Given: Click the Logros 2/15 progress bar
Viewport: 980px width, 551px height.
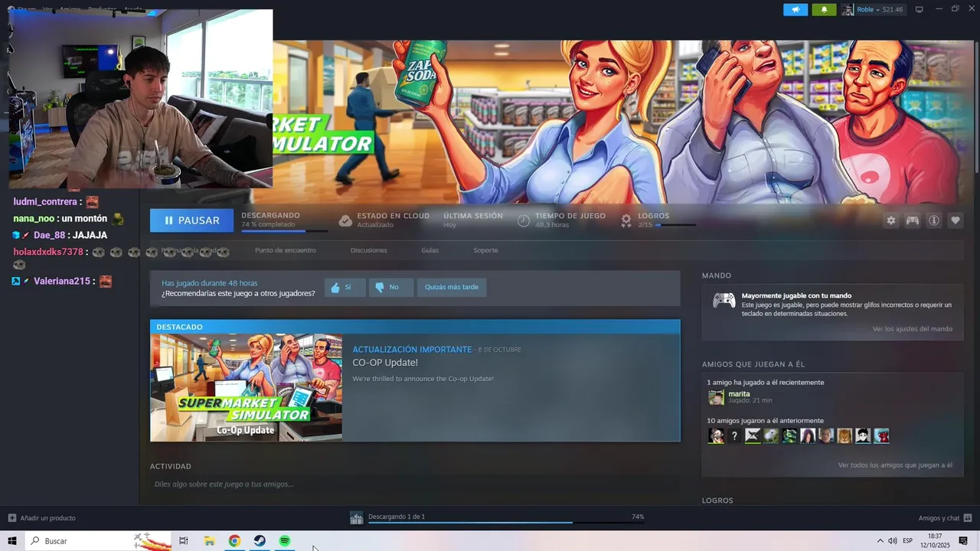Looking at the screenshot, I should (675, 225).
